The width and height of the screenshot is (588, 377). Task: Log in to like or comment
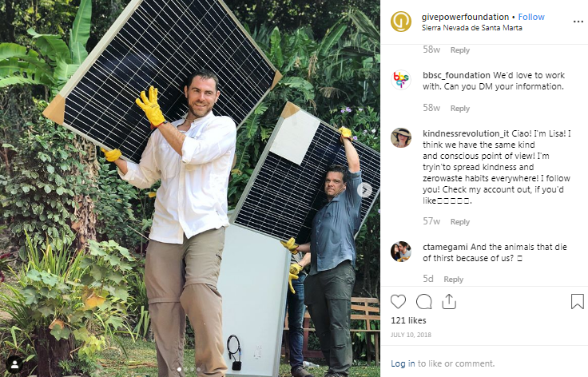[403, 363]
